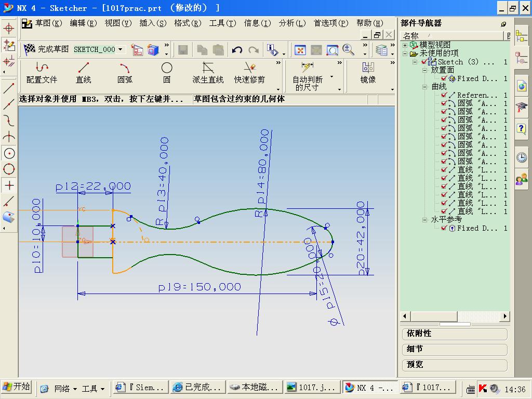Collapse the Sketch (3) tree node
This screenshot has height=399, width=532.
tap(415, 62)
